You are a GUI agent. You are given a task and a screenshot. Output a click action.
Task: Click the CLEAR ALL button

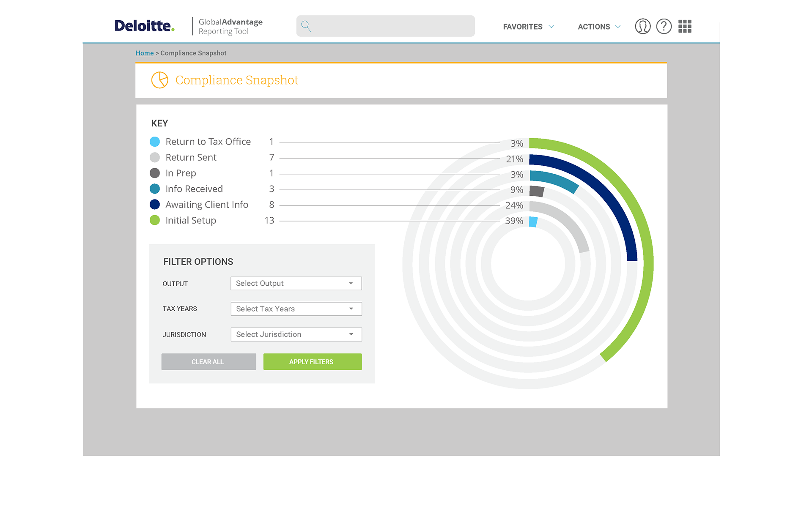coord(208,361)
